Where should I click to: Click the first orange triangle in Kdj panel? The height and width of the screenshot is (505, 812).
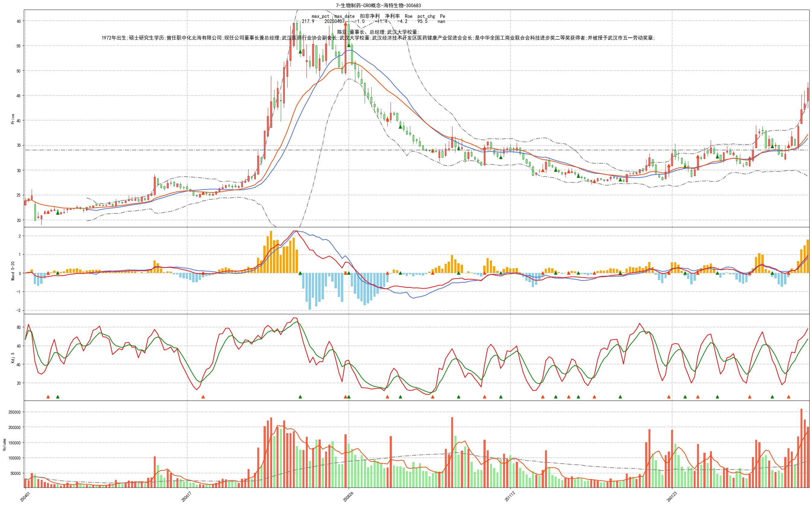(48, 397)
